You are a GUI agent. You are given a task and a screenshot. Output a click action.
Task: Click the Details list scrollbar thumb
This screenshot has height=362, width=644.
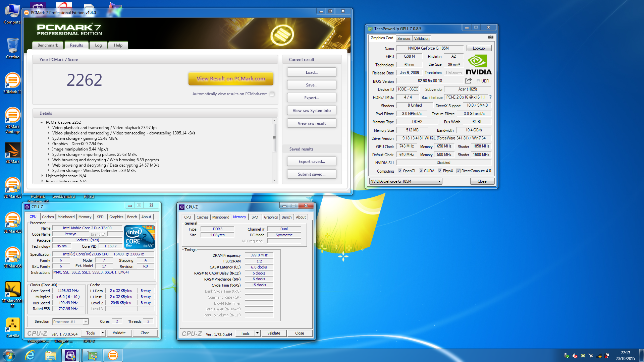pyautogui.click(x=274, y=138)
